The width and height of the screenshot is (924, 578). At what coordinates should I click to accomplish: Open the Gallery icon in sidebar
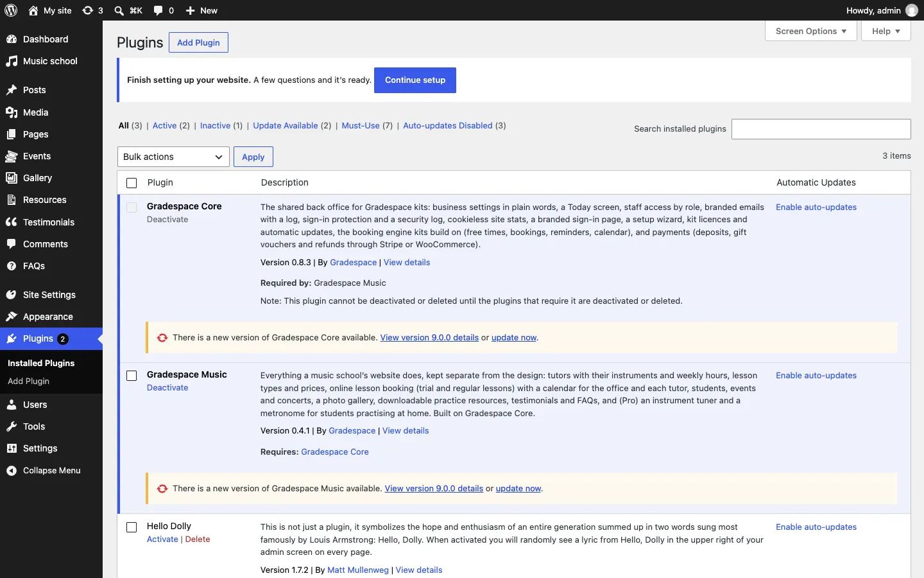[12, 178]
